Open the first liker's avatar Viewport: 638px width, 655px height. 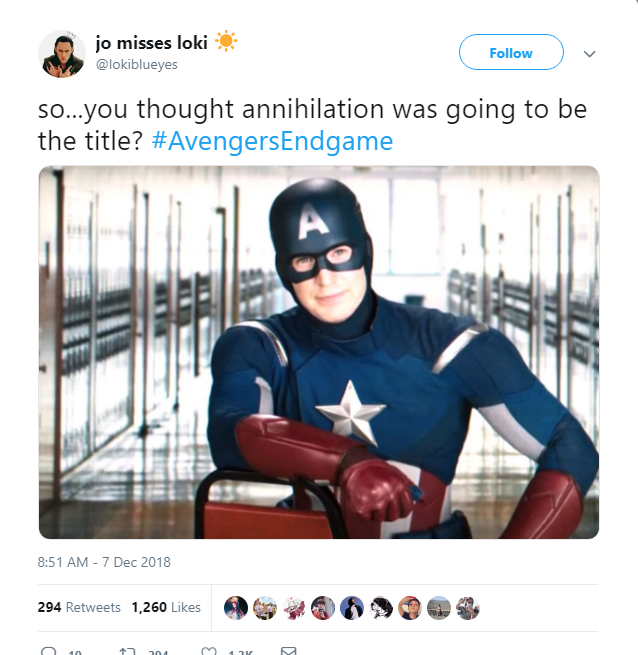pos(236,608)
